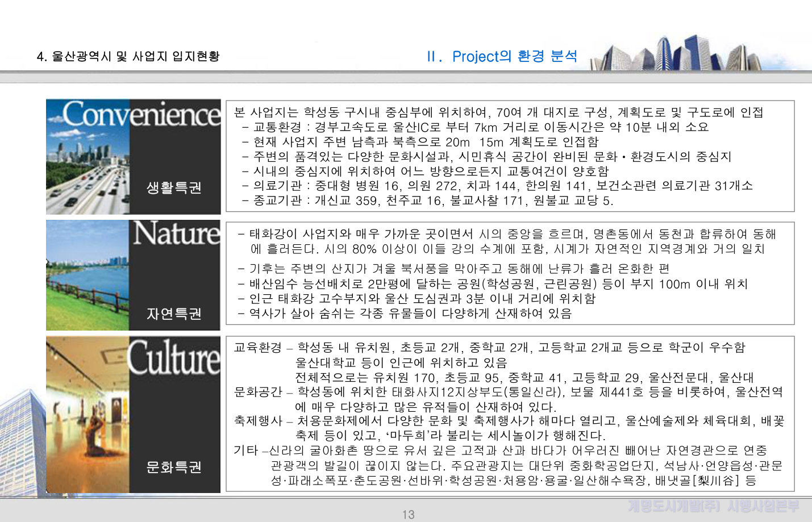This screenshot has height=522, width=812.
Task: Click line '관광객의 발길이 끊이지 않는다'
Action: point(527,466)
